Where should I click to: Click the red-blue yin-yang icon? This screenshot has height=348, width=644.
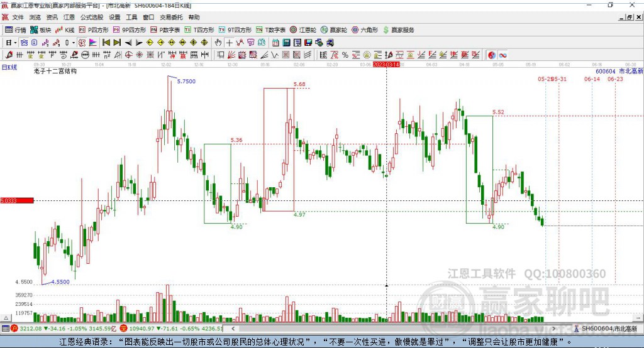(492, 55)
